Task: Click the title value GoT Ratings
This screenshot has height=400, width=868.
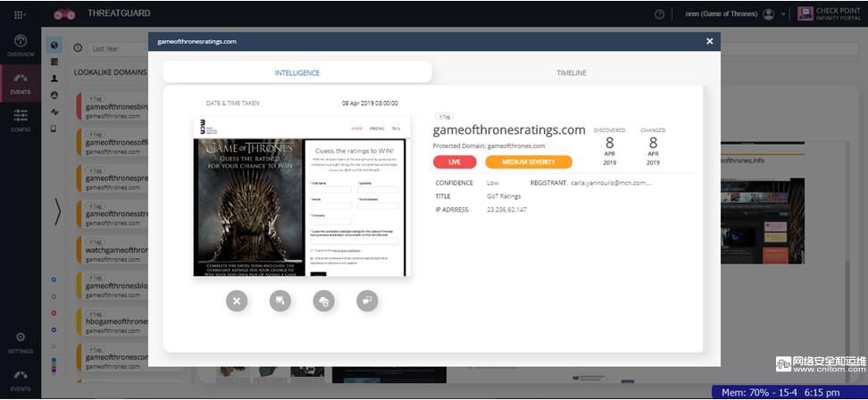Action: click(x=504, y=196)
